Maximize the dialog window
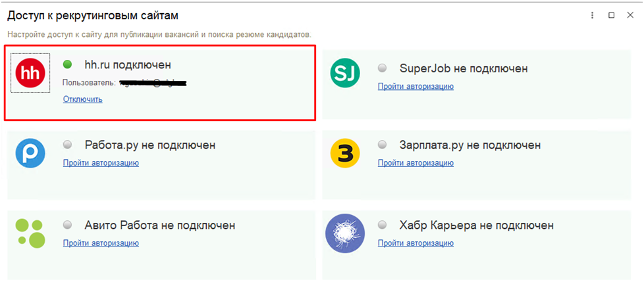 [x=612, y=15]
